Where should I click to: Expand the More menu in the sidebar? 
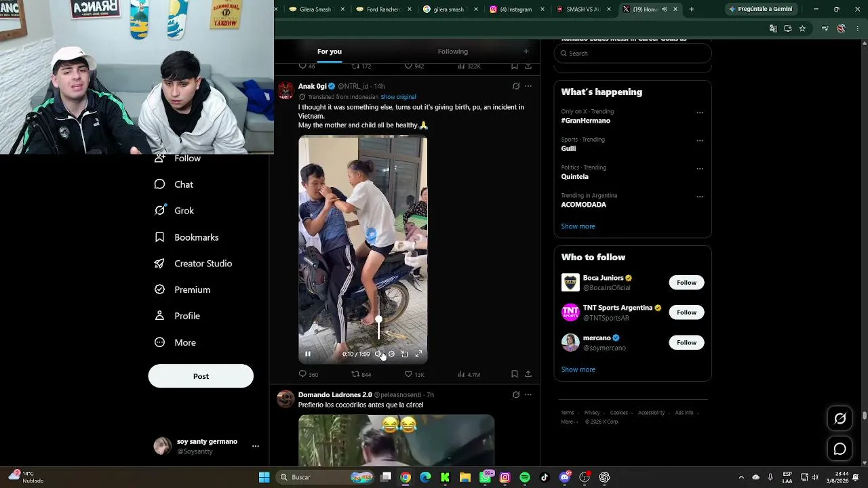coord(175,342)
